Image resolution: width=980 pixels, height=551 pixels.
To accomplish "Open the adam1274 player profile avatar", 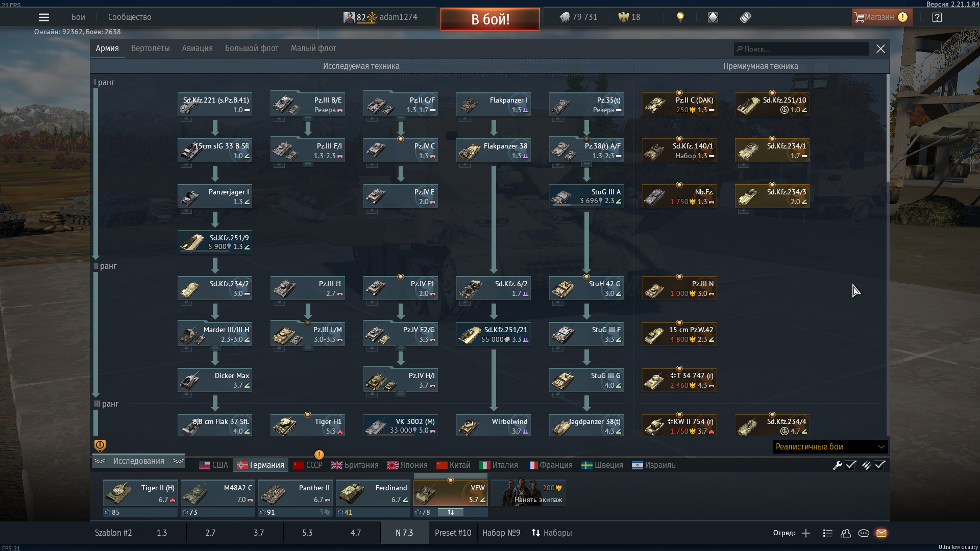I will coord(349,17).
